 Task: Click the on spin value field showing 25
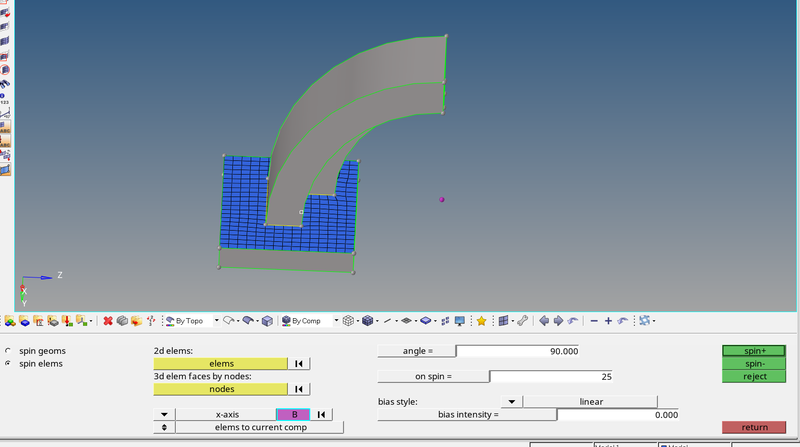click(x=551, y=377)
